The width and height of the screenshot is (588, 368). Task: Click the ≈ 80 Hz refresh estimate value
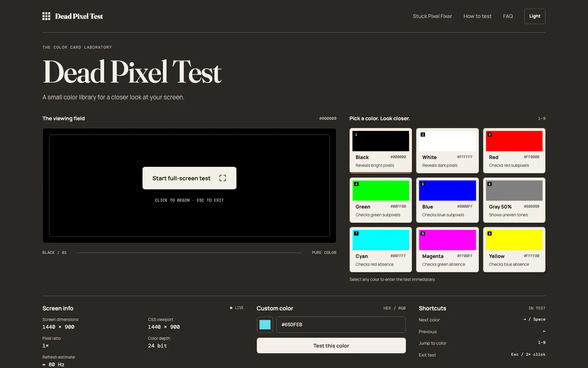click(x=53, y=364)
